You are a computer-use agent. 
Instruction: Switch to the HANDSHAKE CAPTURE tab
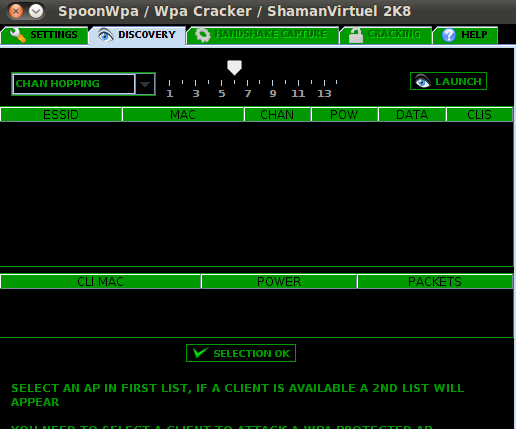(263, 35)
